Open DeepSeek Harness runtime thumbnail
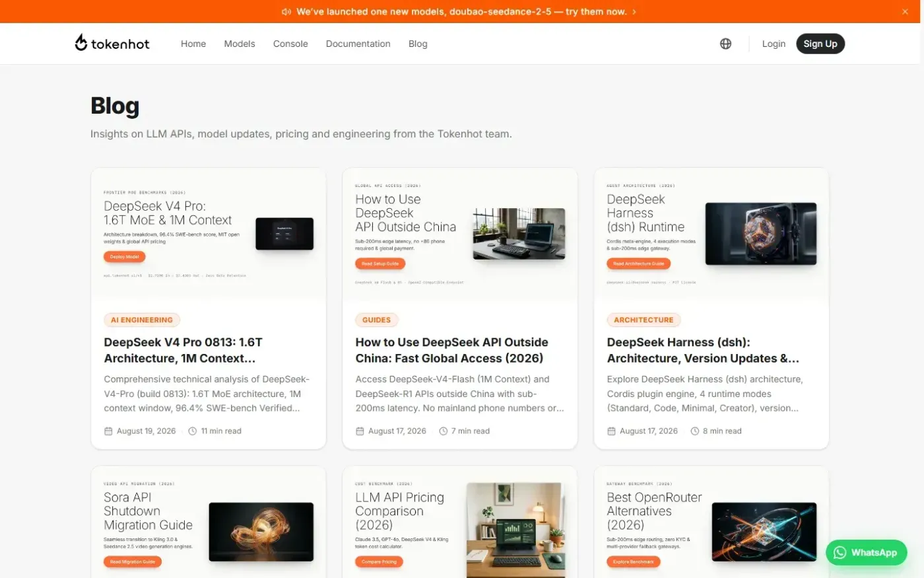The width and height of the screenshot is (924, 578). (711, 234)
